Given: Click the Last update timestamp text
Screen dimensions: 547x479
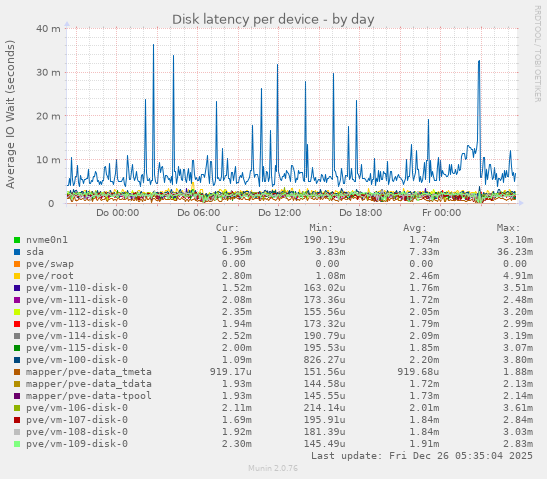Looking at the screenshot, I should [x=422, y=456].
